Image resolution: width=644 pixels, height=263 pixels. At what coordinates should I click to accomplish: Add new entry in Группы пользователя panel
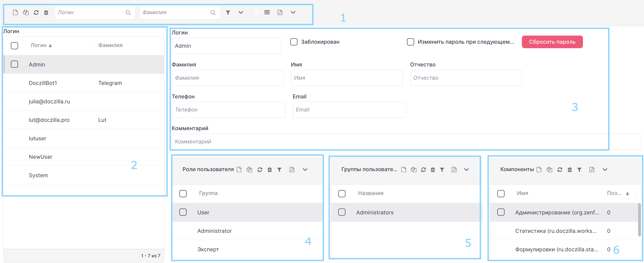(404, 170)
